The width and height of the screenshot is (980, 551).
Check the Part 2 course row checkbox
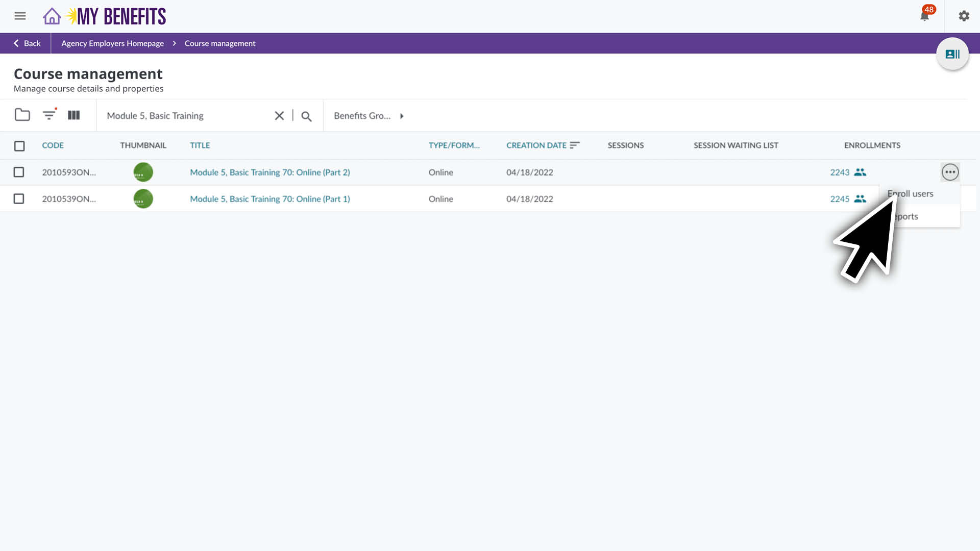(19, 172)
